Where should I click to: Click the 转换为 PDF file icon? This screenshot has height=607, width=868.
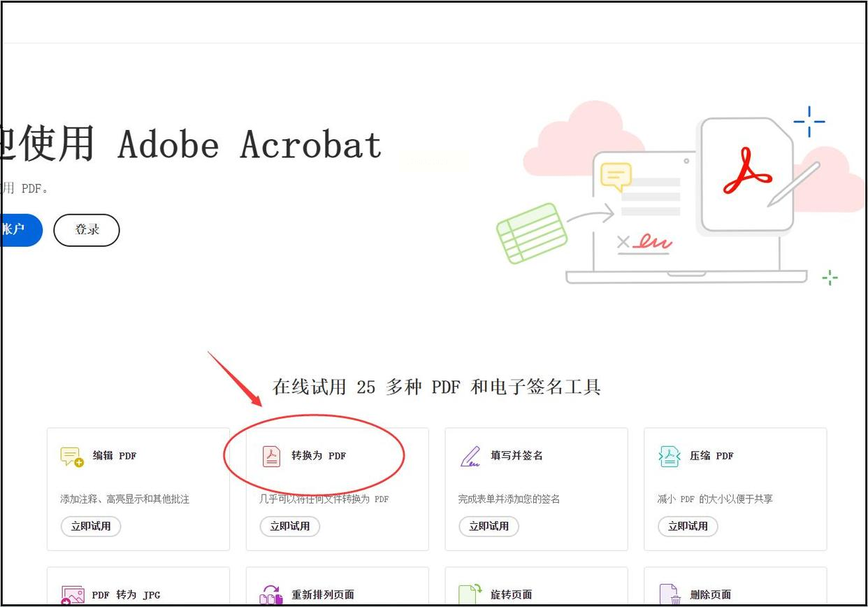click(x=271, y=456)
